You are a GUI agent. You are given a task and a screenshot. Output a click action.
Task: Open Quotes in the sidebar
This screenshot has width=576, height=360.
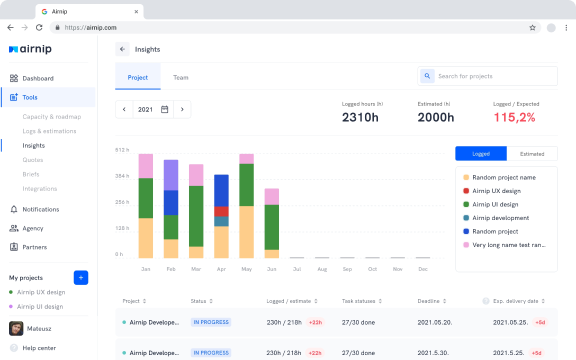33,160
